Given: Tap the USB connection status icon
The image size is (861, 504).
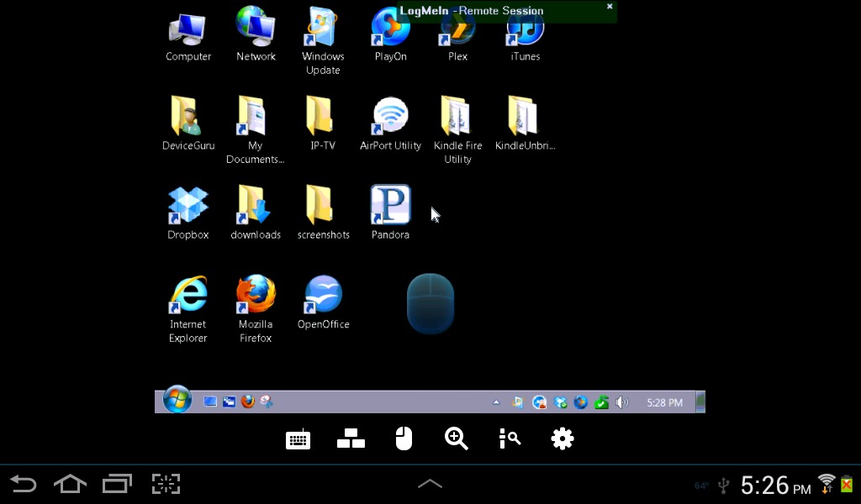Looking at the screenshot, I should point(724,486).
